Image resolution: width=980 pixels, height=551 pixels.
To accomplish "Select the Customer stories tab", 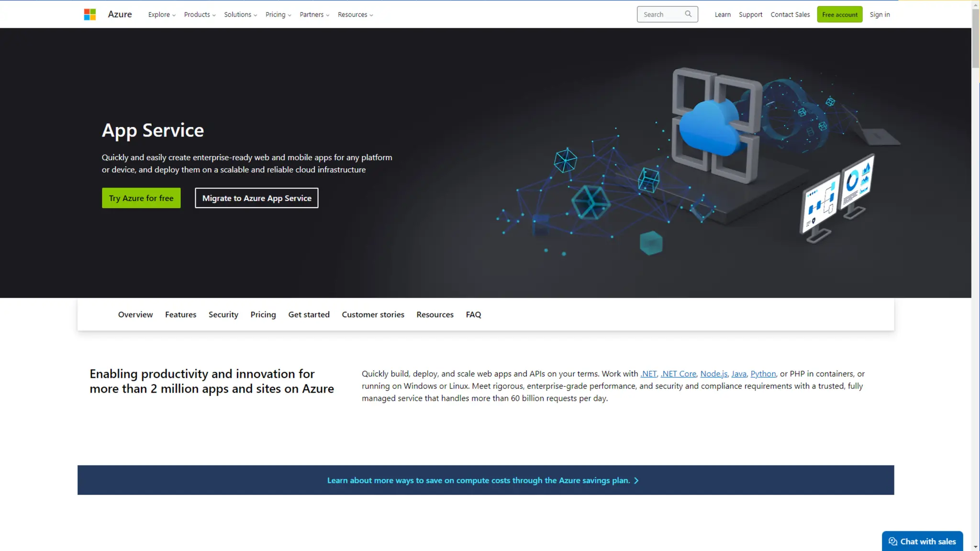I will pyautogui.click(x=373, y=315).
